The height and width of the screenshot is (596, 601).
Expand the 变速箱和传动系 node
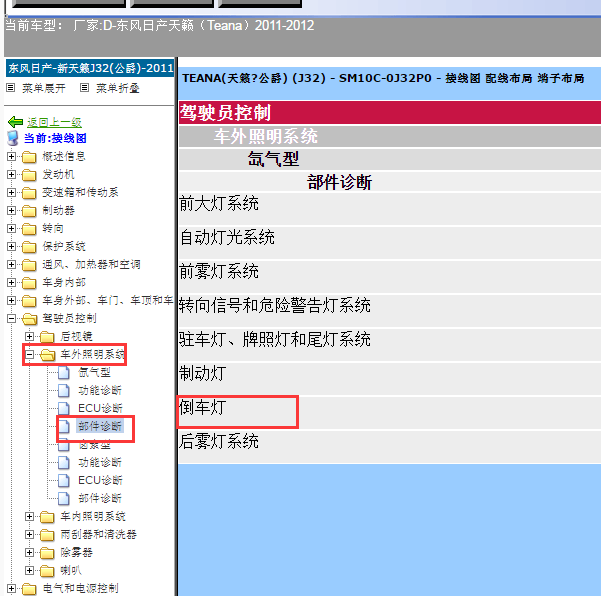pyautogui.click(x=11, y=192)
